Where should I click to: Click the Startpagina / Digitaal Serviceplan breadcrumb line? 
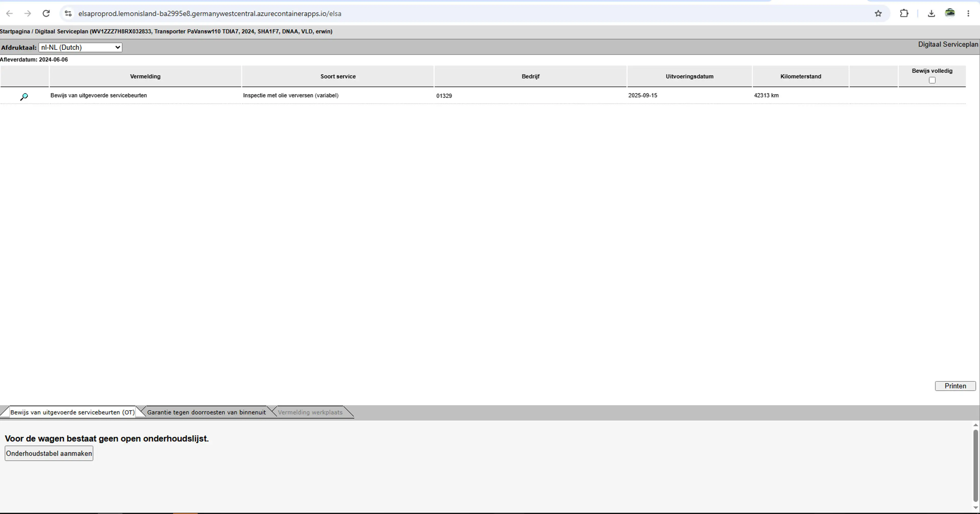pos(166,32)
